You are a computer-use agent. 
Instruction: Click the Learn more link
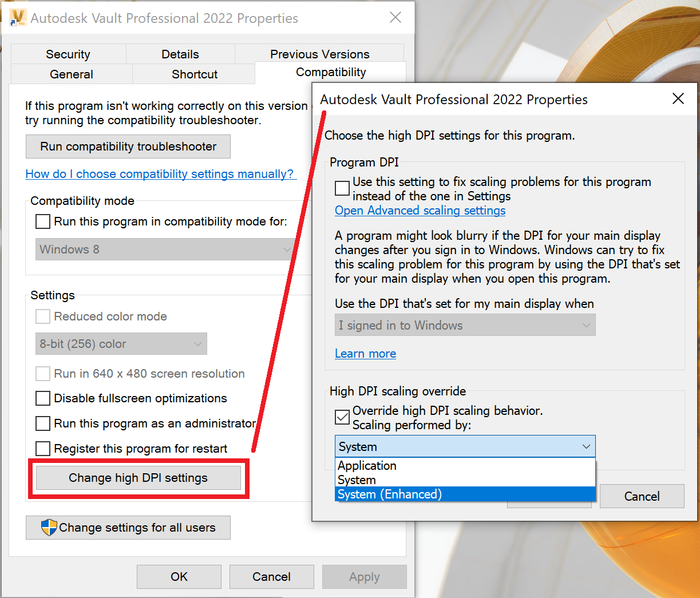365,353
